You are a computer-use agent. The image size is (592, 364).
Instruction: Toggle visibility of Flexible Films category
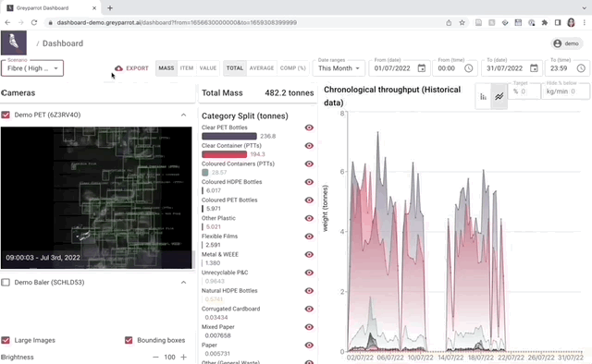click(x=309, y=237)
